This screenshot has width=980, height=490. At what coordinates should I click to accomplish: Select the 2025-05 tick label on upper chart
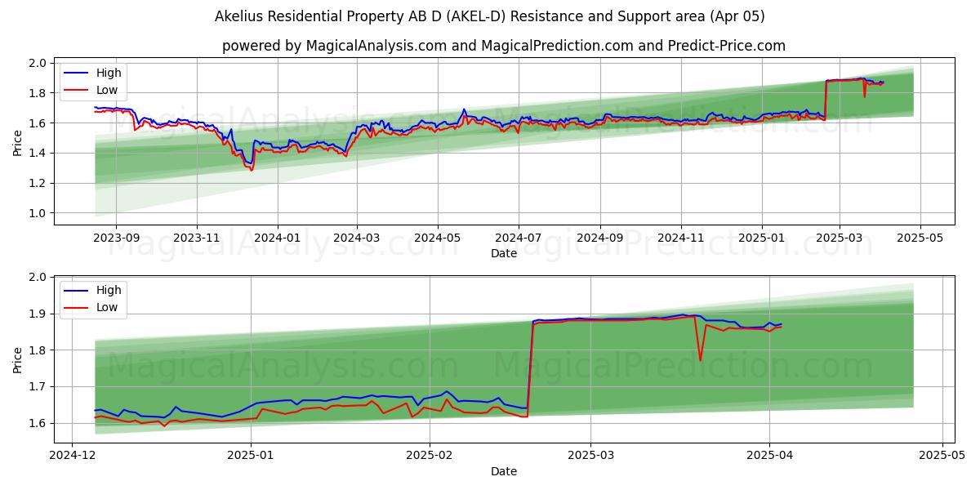pos(921,238)
